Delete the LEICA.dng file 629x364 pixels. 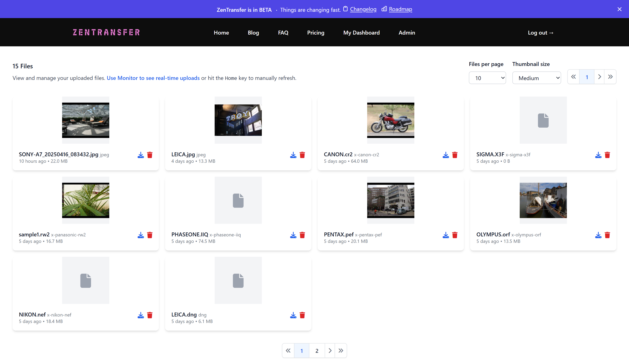(x=302, y=315)
